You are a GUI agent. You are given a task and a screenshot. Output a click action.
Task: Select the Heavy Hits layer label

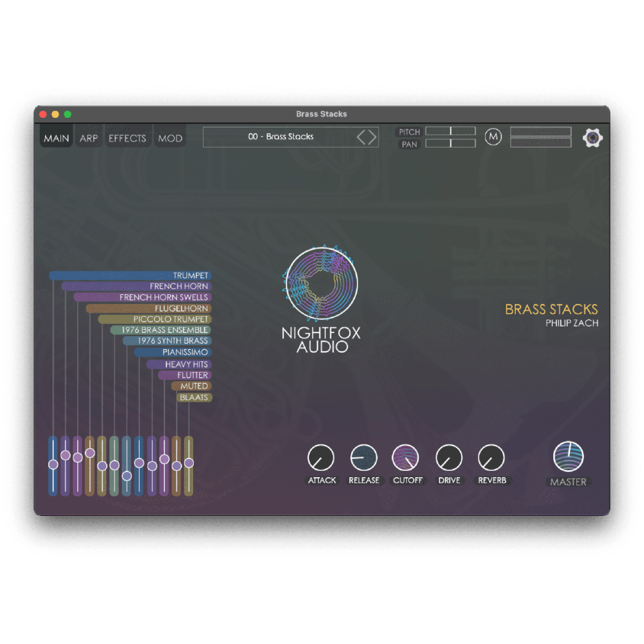click(186, 365)
